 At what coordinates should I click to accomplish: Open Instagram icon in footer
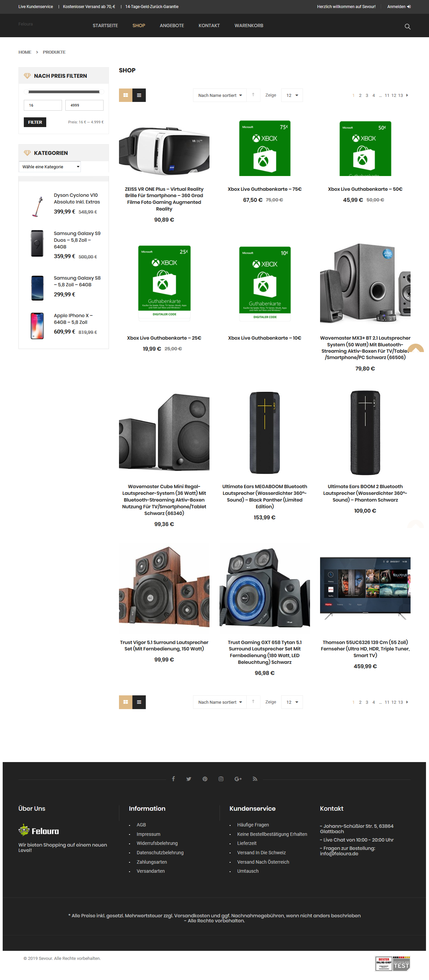(221, 779)
